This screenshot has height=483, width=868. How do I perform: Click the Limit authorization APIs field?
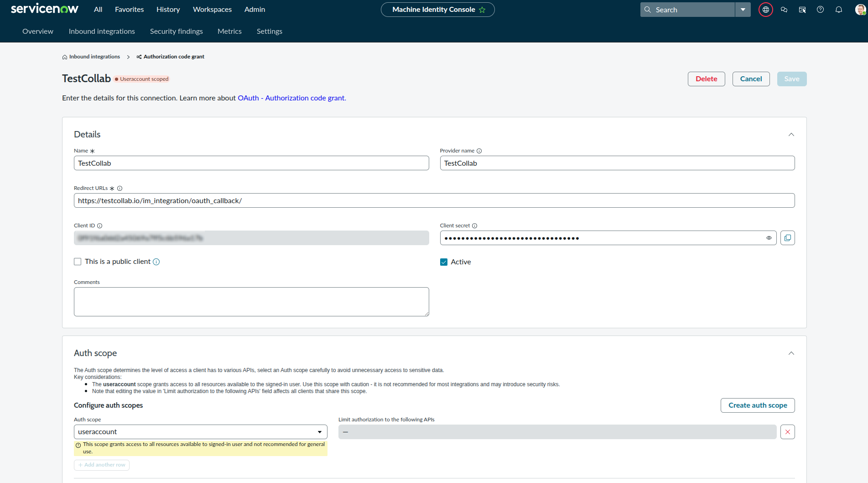tap(557, 432)
